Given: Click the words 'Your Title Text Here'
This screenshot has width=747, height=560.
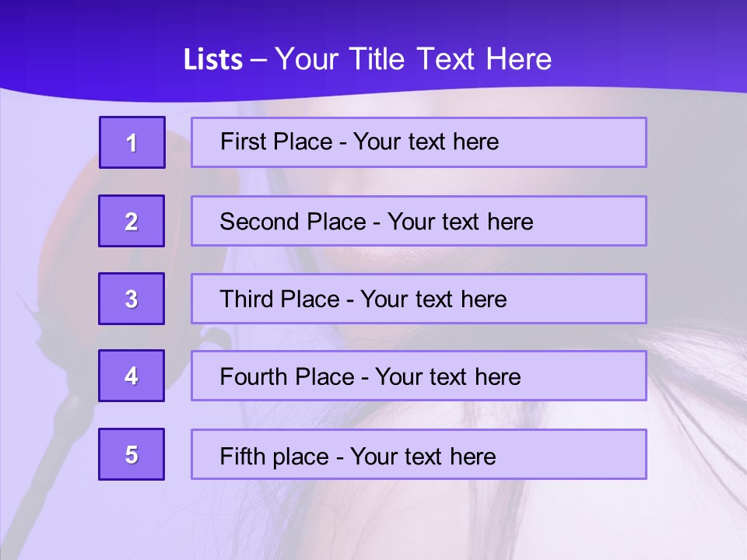Looking at the screenshot, I should (x=413, y=59).
